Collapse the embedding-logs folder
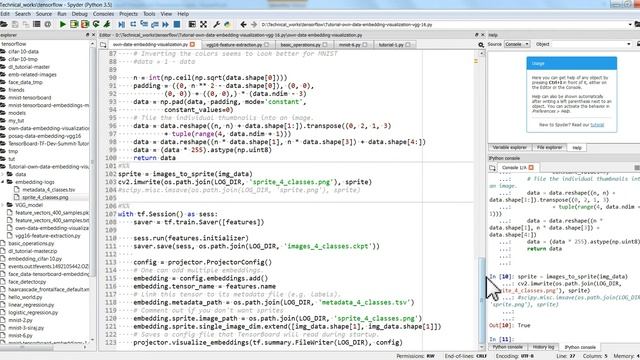The image size is (640, 360). click(3, 182)
